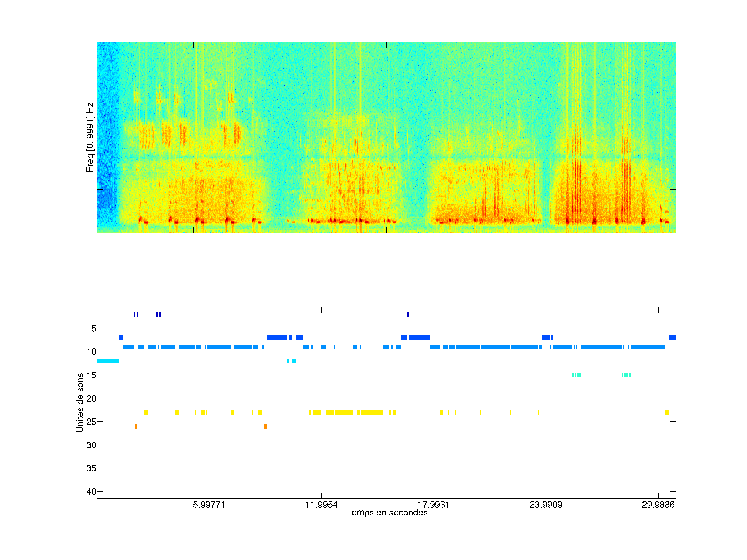The height and width of the screenshot is (560, 747).
Task: Click the lone dark blue marker near 16.6 seconds
Action: point(408,314)
